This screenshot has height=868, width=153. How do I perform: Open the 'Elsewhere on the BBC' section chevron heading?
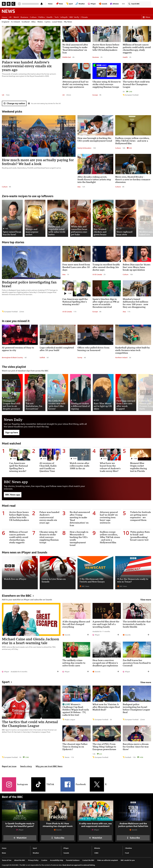pos(18,596)
